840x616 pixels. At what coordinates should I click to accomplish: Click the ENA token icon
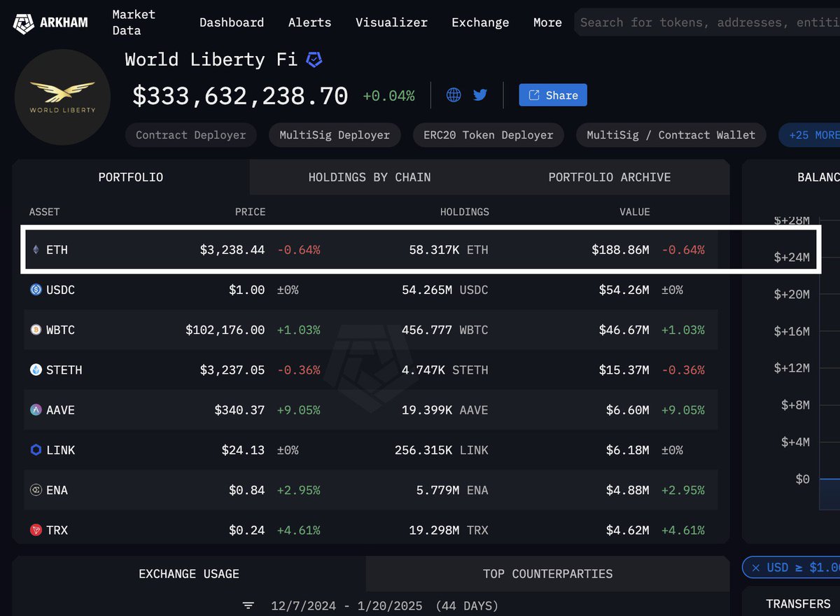tap(36, 490)
